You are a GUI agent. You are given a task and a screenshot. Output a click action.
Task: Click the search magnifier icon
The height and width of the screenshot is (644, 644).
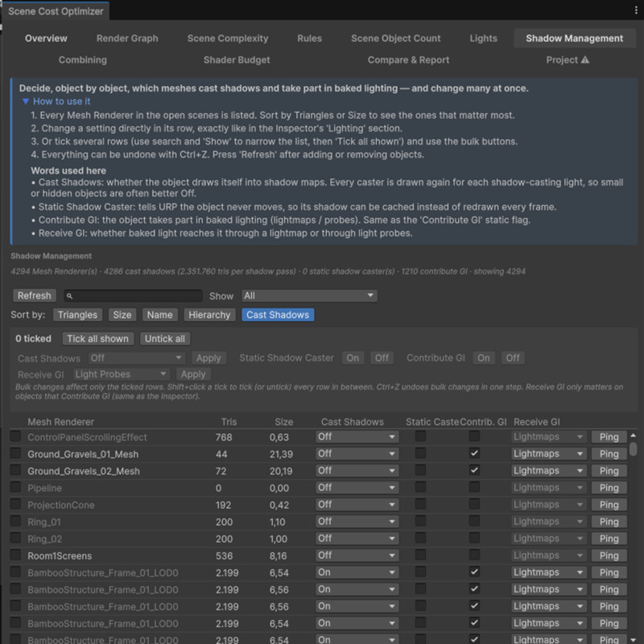click(69, 295)
